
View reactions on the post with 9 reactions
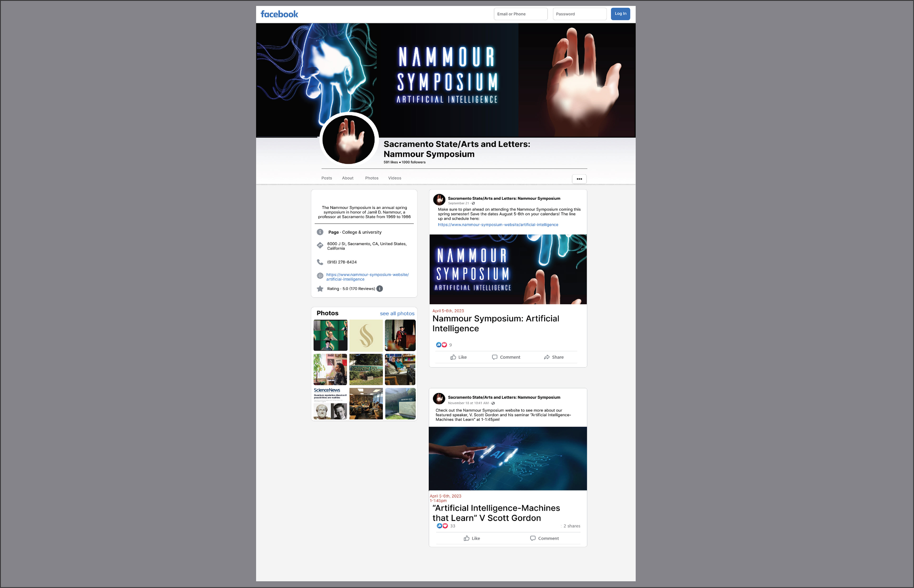[444, 345]
